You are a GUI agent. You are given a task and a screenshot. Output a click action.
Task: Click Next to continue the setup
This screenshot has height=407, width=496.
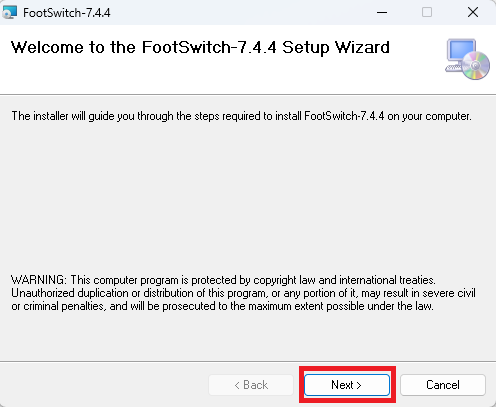[x=347, y=385]
